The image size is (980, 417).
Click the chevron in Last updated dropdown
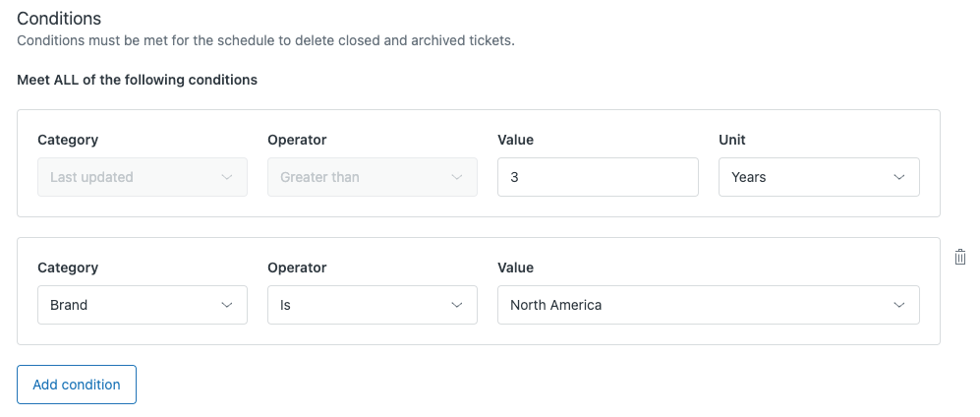click(x=227, y=177)
